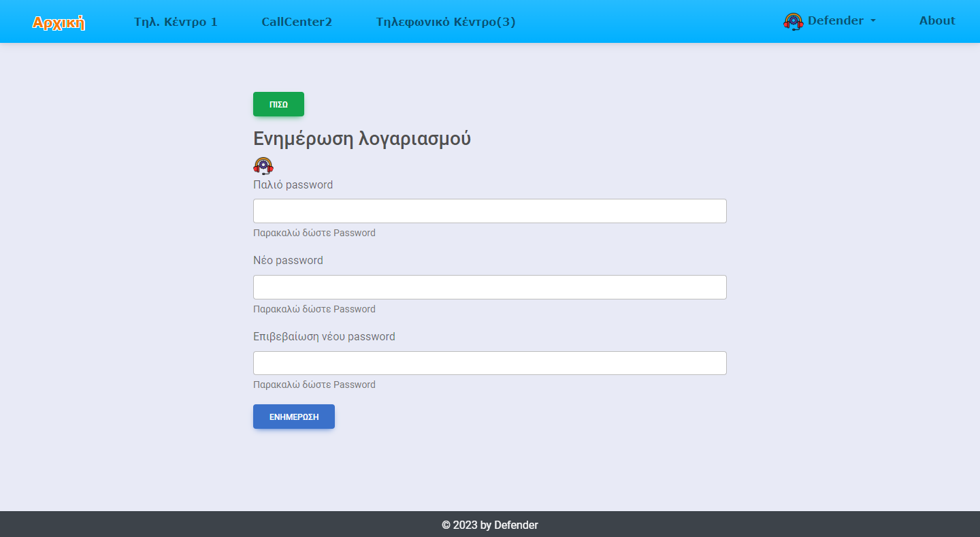
Task: Click the Νέο password label
Action: [289, 261]
